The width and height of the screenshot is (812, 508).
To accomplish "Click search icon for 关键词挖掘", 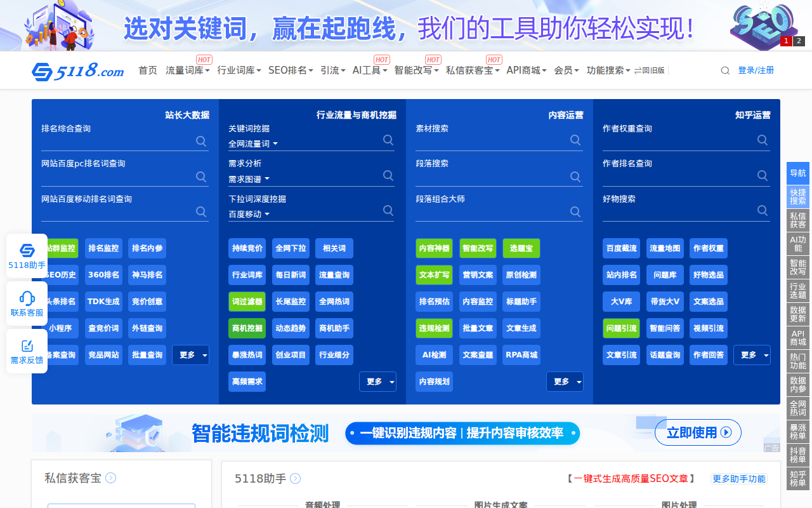I will click(x=388, y=140).
